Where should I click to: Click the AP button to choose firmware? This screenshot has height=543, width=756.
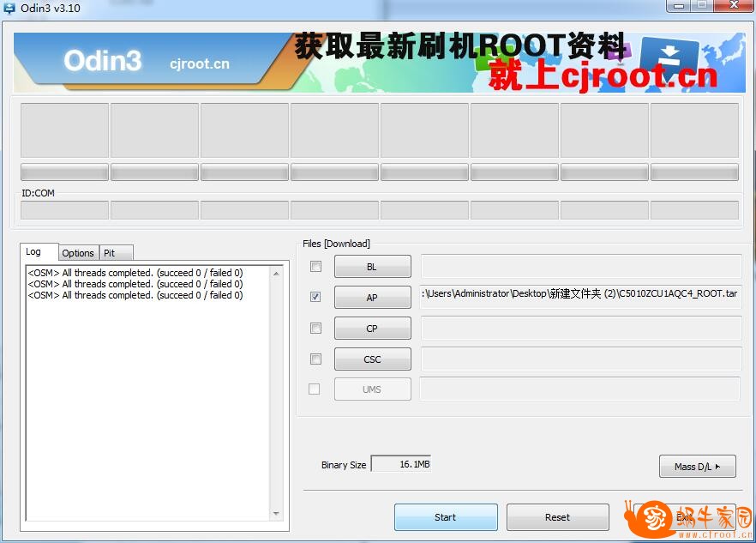click(373, 298)
